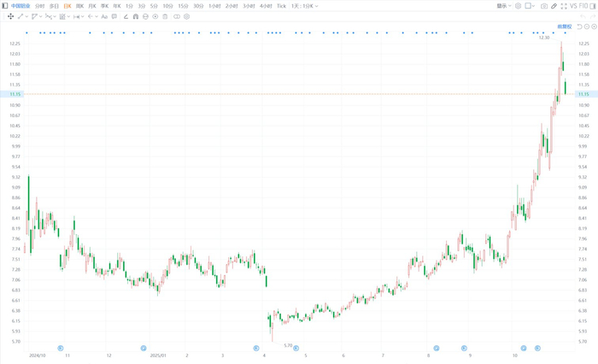The width and height of the screenshot is (598, 364).
Task: Expand the Fibonacci tool dropdown arrow
Action: pyautogui.click(x=68, y=16)
